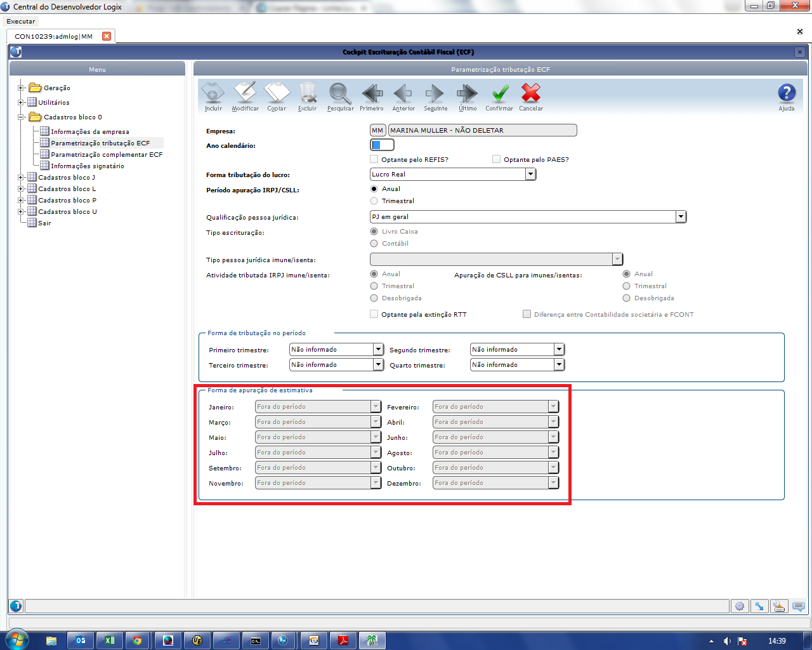Image resolution: width=812 pixels, height=650 pixels.
Task: Click the taskbar clock showing 14:39
Action: pyautogui.click(x=777, y=640)
